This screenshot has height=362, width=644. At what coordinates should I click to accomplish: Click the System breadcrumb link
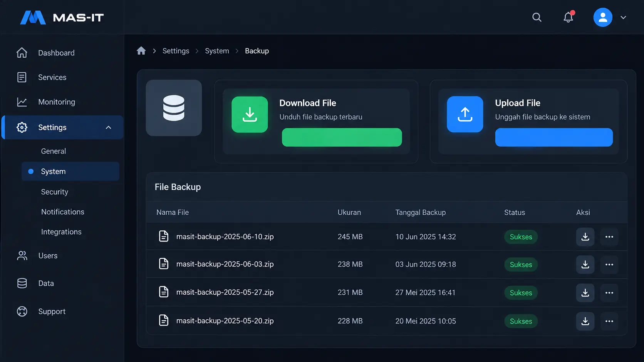click(x=217, y=51)
